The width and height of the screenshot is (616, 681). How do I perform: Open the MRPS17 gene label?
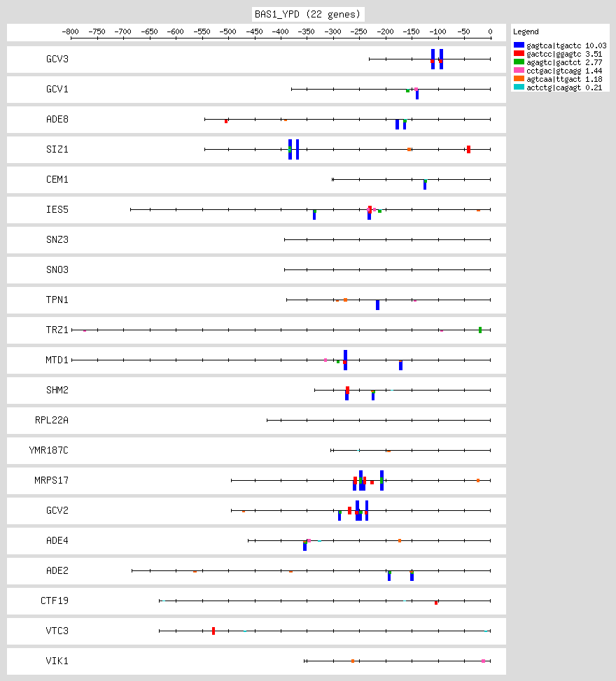(52, 481)
